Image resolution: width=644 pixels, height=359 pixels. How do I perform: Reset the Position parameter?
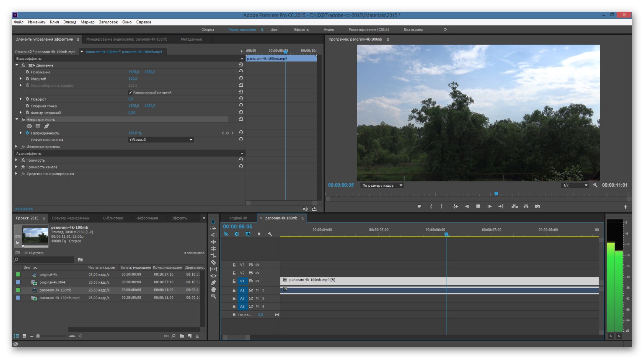click(x=241, y=72)
